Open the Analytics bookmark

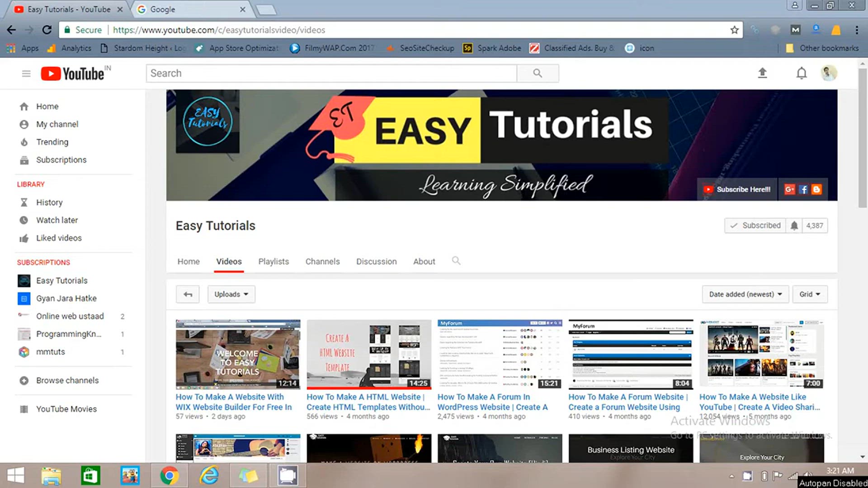(x=70, y=48)
